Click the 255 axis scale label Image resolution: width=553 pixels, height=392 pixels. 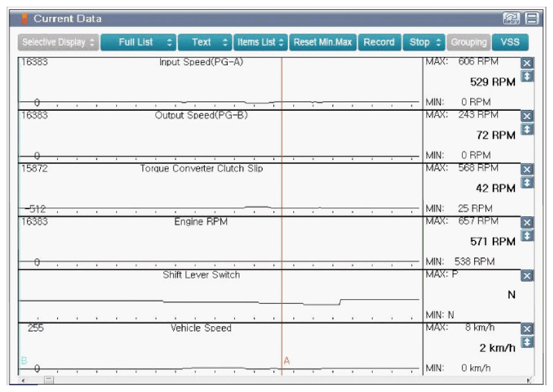click(36, 328)
